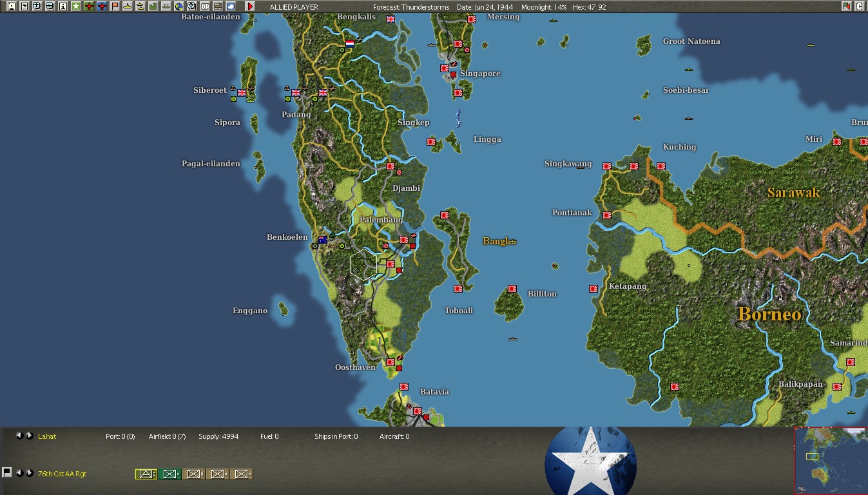Go to previous base using Lahat left arrow
868x495 pixels.
coord(19,436)
